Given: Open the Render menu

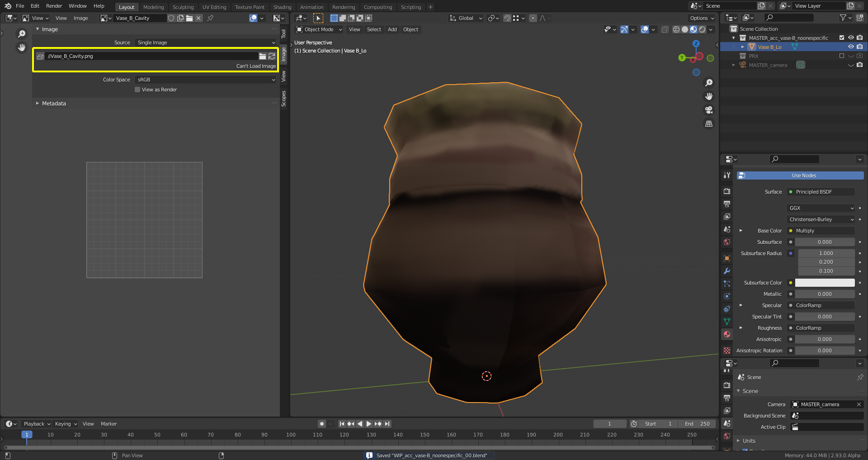Looking at the screenshot, I should coord(54,6).
